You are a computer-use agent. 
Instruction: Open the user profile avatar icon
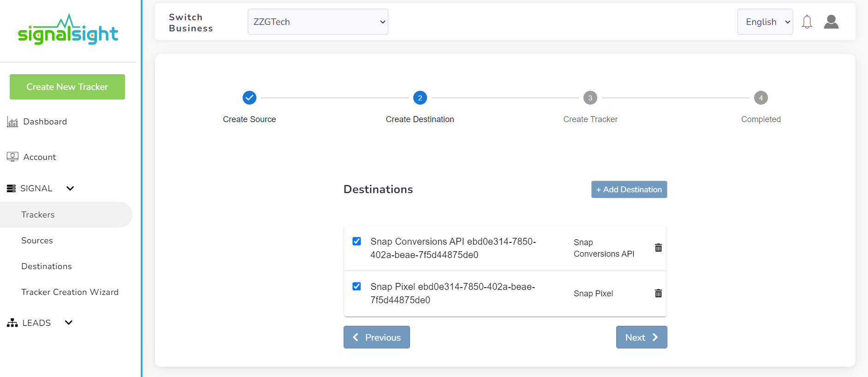pos(831,22)
